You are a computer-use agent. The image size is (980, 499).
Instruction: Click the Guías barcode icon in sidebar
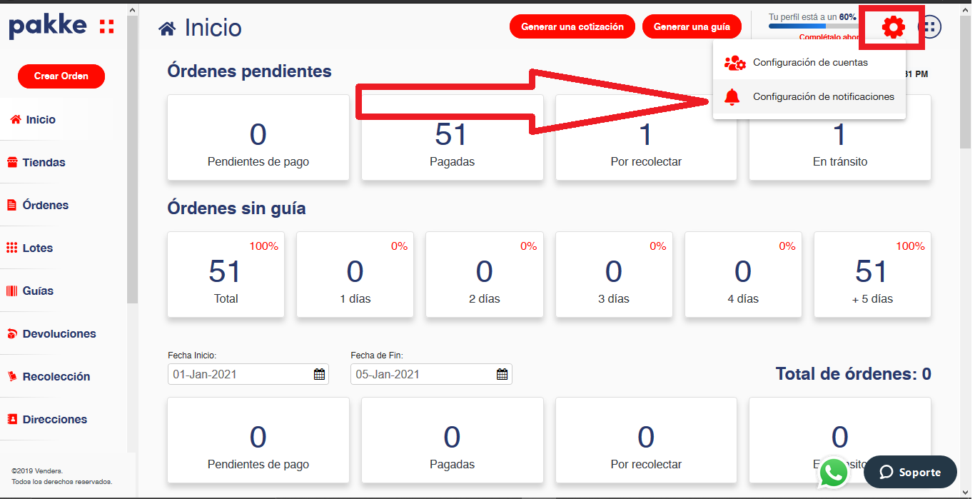[11, 291]
